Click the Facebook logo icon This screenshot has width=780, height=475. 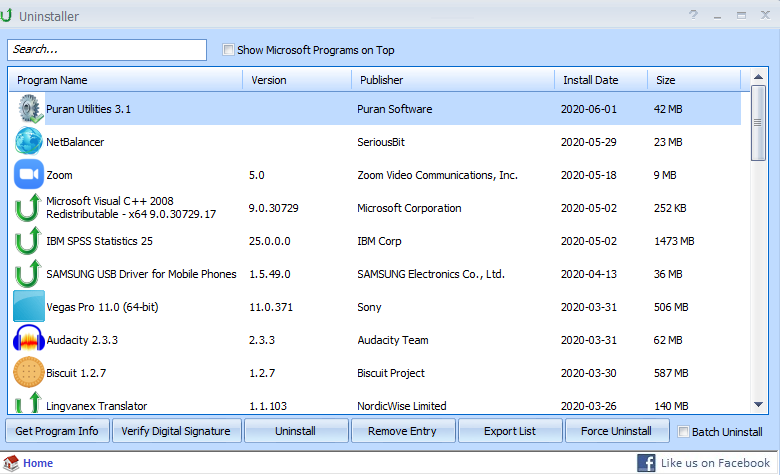[646, 463]
